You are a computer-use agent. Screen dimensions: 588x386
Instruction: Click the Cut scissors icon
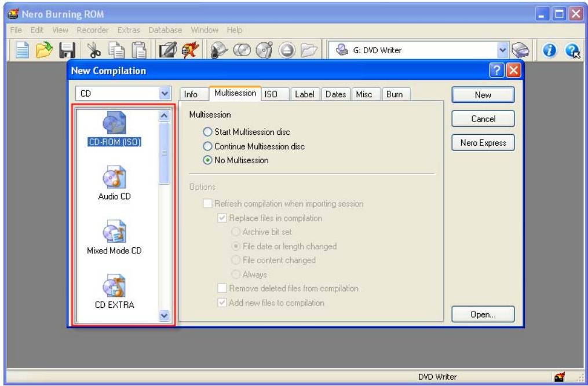(94, 50)
